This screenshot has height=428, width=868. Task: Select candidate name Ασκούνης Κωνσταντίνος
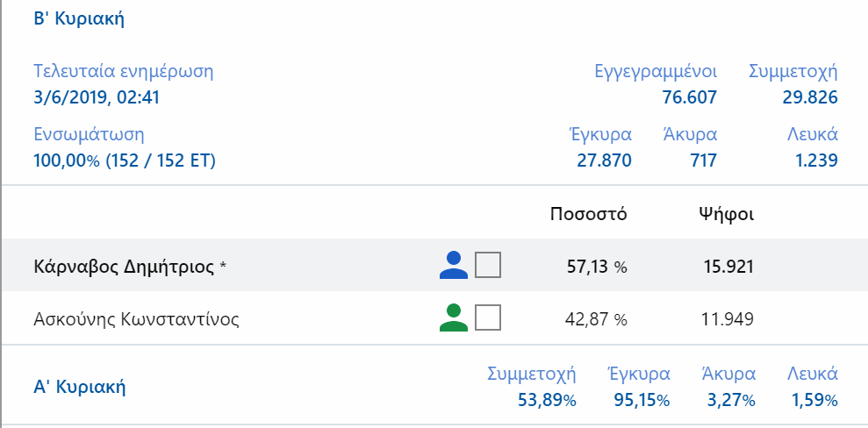136,318
